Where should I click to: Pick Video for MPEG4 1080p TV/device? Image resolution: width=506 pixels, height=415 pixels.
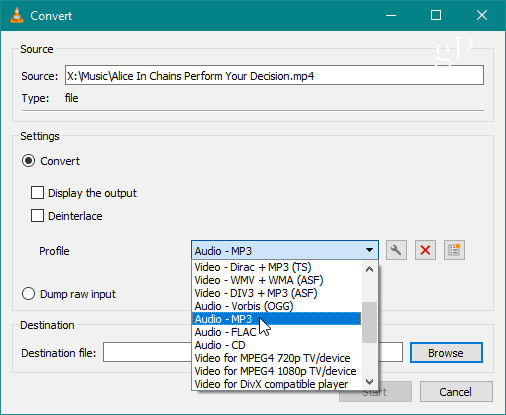point(276,371)
